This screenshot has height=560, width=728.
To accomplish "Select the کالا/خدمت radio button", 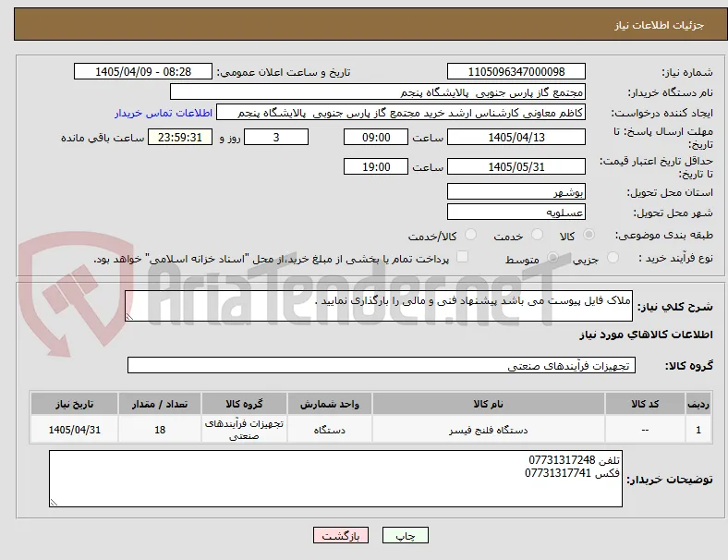I will click(471, 235).
